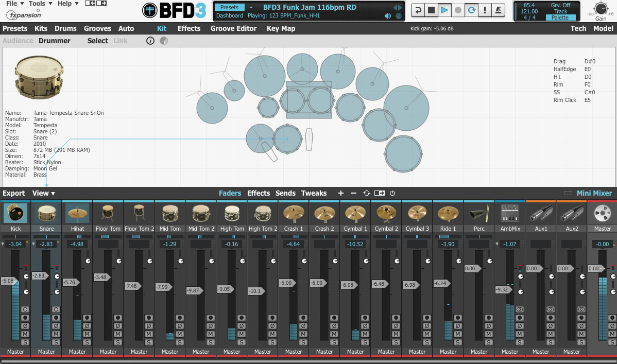
Task: Mute the Kick channel
Action: click(25, 334)
